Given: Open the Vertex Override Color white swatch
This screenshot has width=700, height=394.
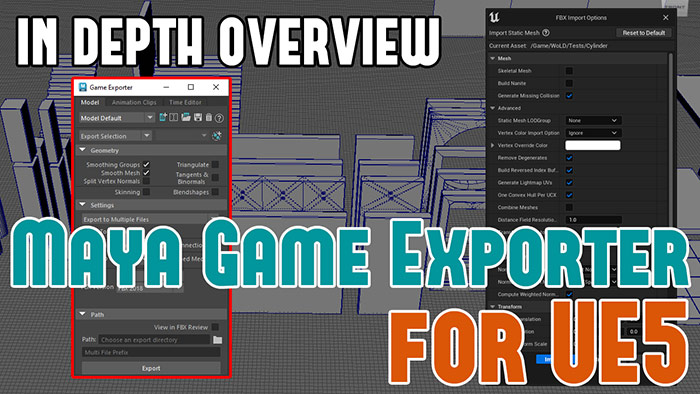Looking at the screenshot, I should 593,145.
